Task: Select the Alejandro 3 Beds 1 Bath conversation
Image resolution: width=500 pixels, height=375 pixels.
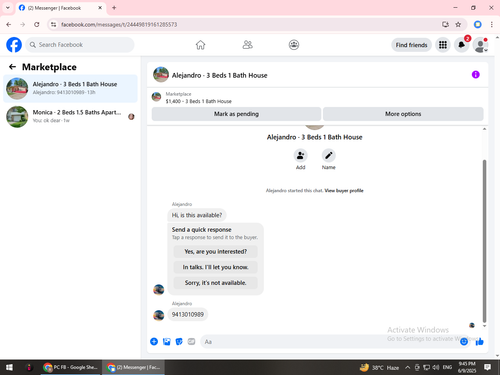Action: 70,88
